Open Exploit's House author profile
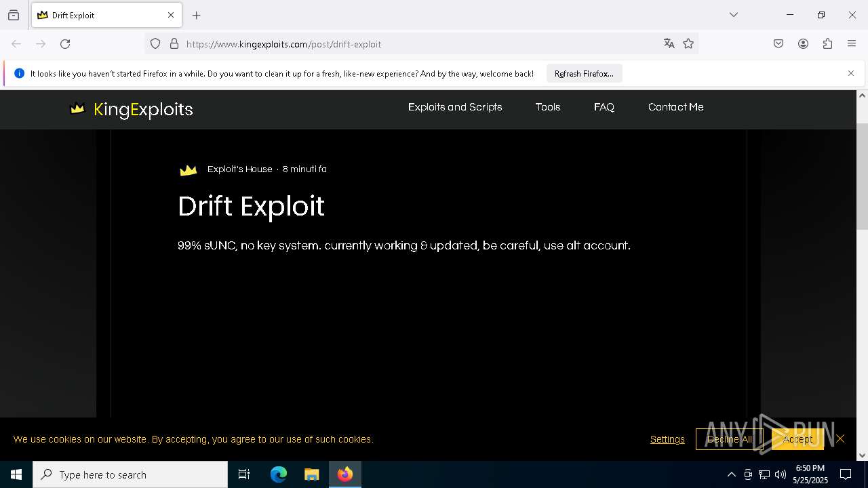This screenshot has height=488, width=868. pos(240,169)
